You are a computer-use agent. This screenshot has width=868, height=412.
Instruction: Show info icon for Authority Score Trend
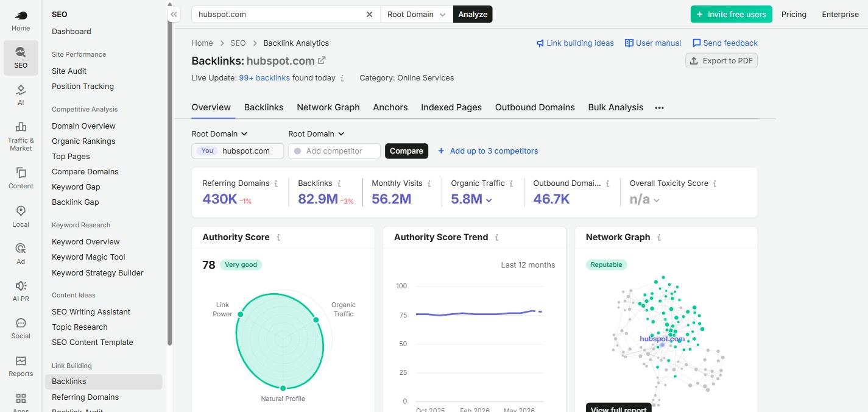(x=496, y=238)
